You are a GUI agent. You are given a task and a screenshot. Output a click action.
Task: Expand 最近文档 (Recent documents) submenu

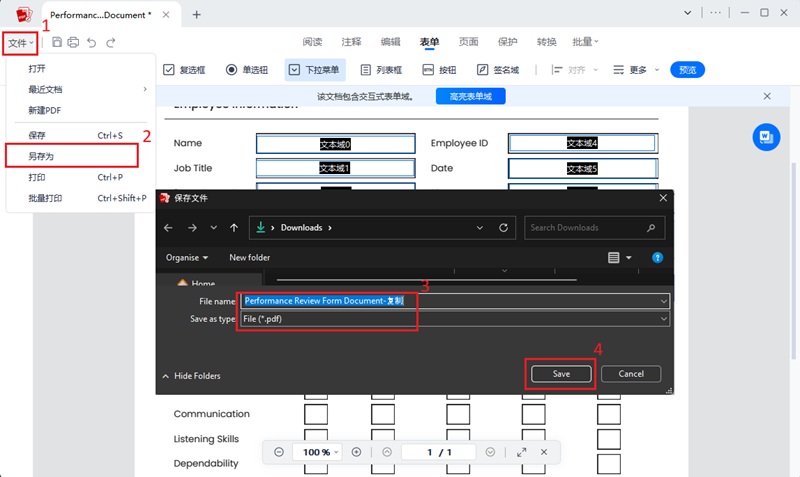[81, 89]
